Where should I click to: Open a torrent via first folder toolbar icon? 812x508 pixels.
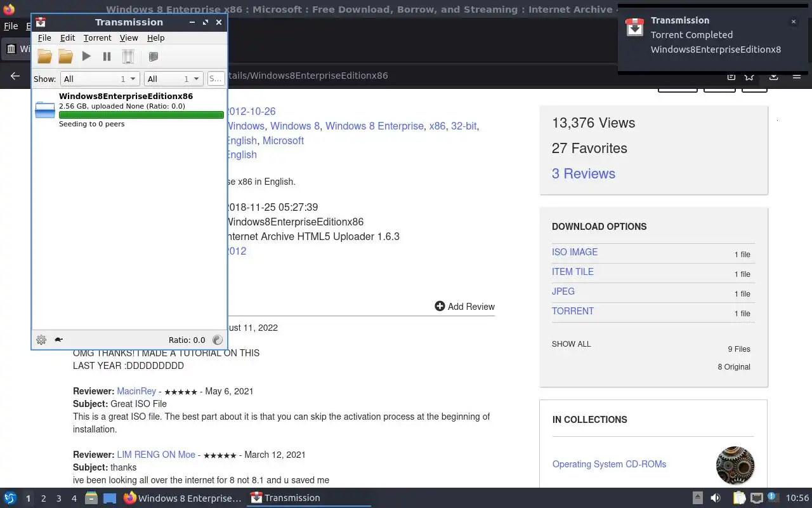[x=44, y=57]
